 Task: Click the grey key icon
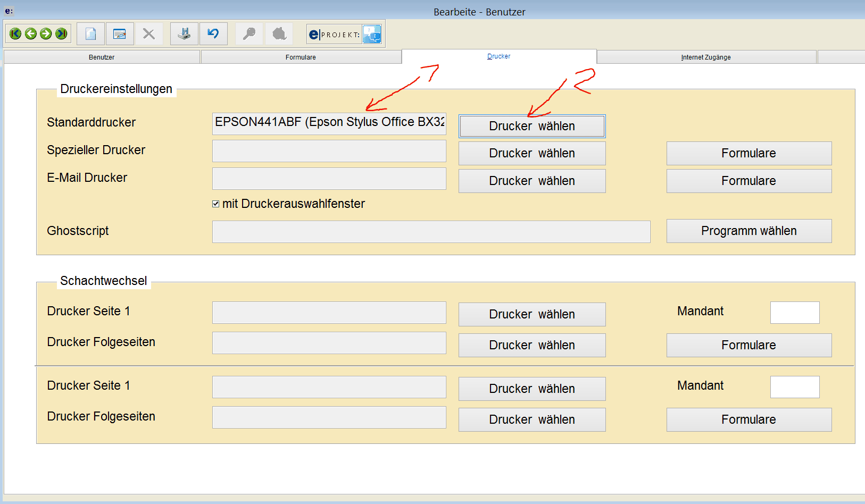click(249, 34)
